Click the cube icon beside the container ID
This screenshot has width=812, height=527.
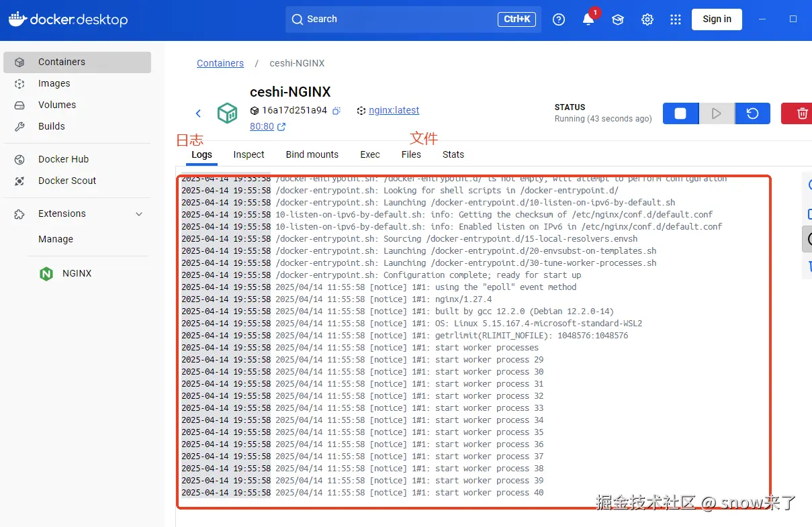pos(254,110)
